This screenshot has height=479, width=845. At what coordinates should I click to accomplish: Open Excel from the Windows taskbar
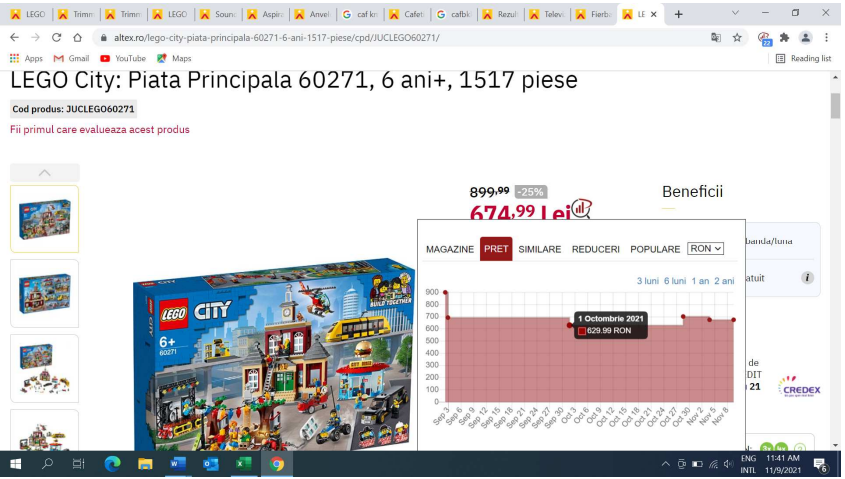[x=242, y=464]
